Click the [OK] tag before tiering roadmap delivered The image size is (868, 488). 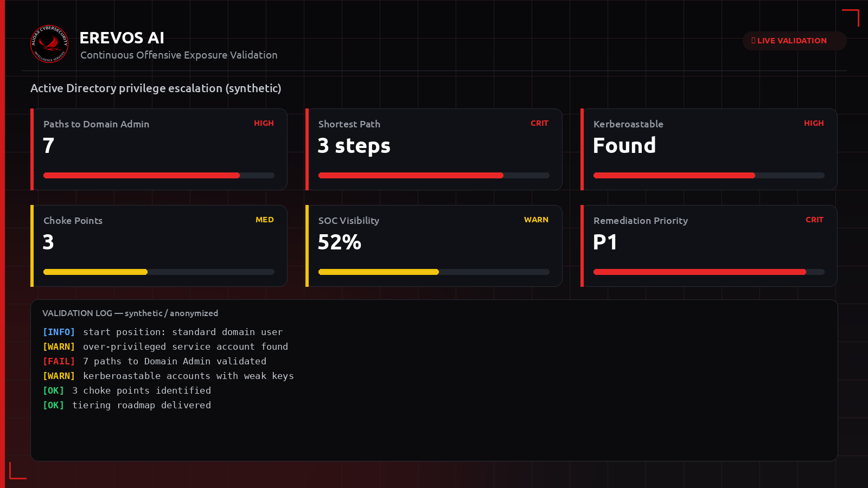pos(53,405)
